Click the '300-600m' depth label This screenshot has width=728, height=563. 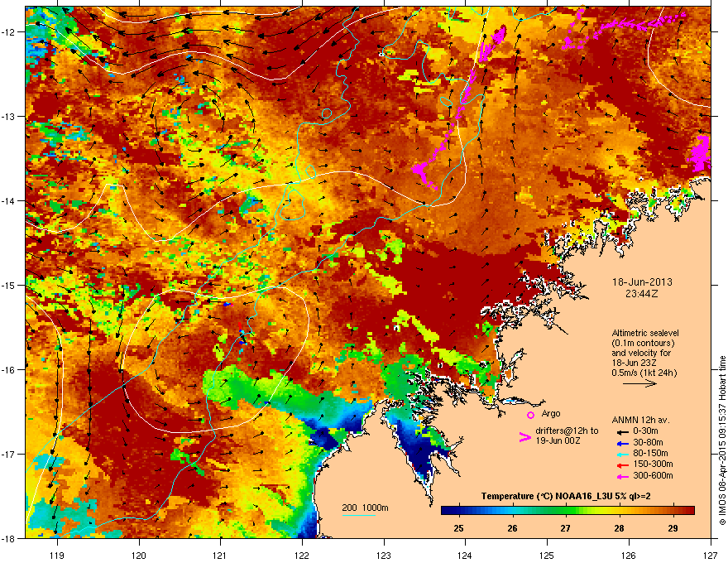(x=653, y=475)
